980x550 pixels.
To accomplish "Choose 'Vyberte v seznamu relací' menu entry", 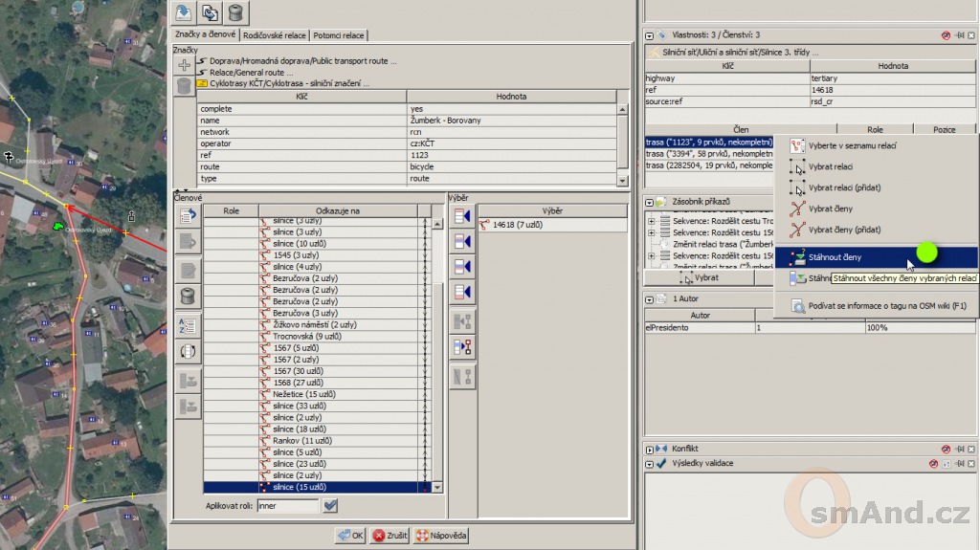I will point(875,145).
